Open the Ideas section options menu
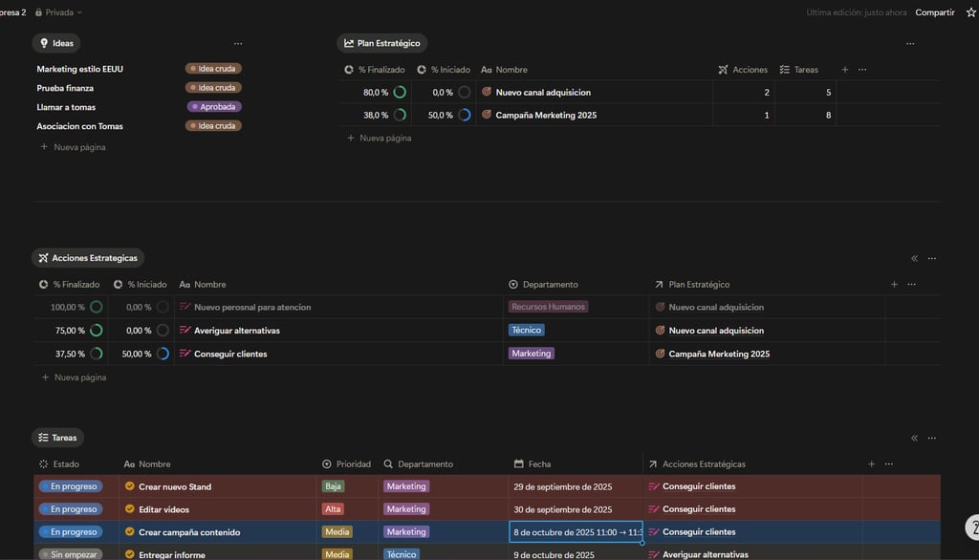The image size is (979, 560). point(238,44)
